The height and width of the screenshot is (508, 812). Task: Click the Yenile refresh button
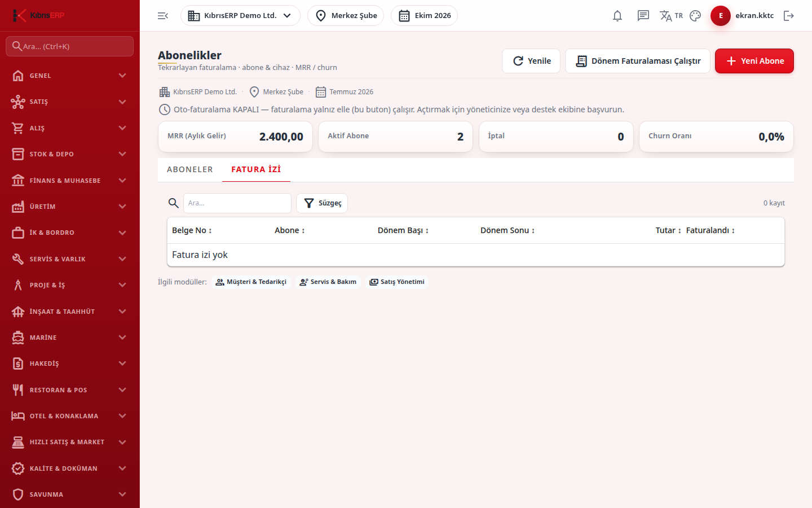531,61
